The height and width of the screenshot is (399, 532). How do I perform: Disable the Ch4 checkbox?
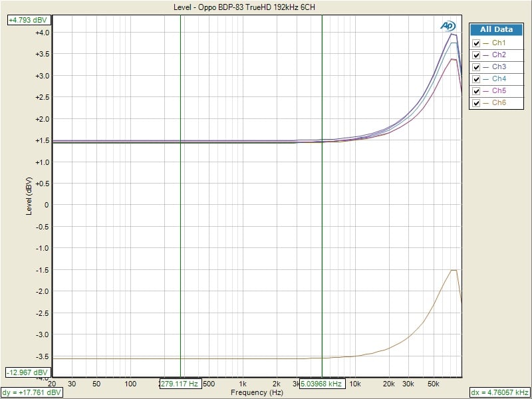coord(476,79)
